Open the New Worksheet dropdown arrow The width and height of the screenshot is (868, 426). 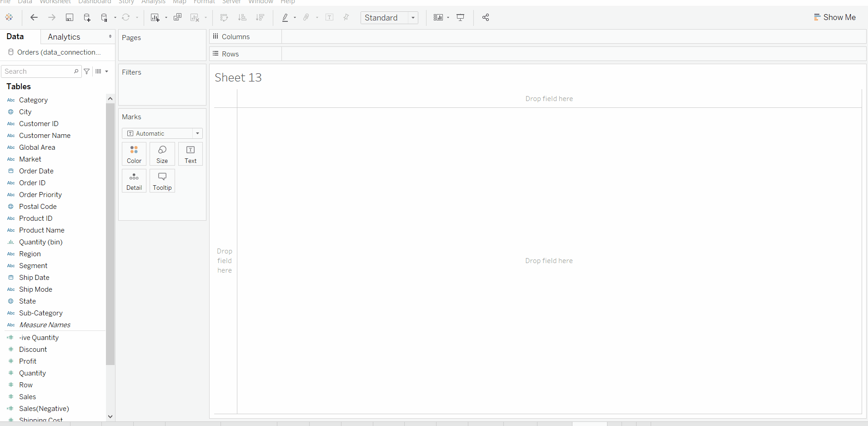point(166,18)
